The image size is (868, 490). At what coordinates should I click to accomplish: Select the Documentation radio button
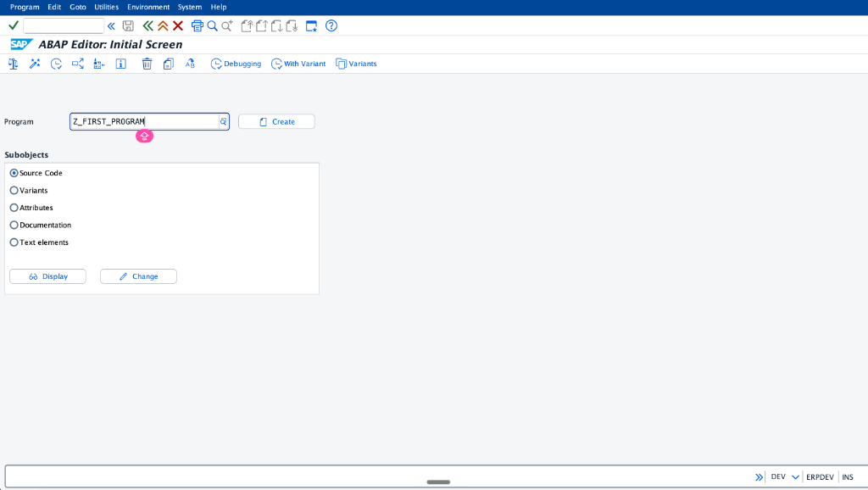14,226
